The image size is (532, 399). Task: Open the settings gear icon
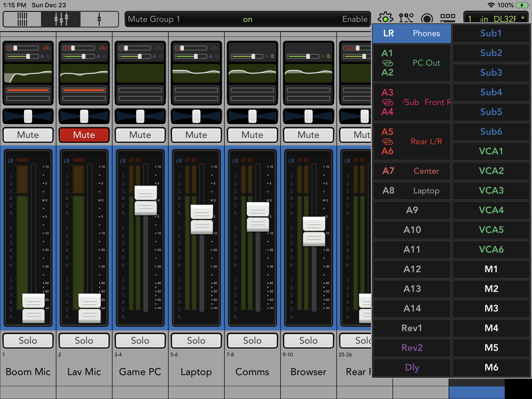[385, 18]
